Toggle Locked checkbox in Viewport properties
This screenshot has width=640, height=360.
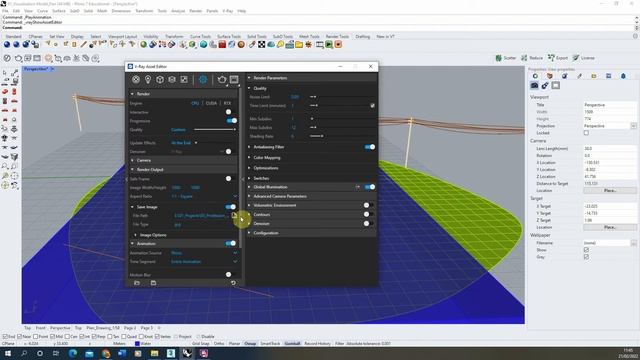586,133
